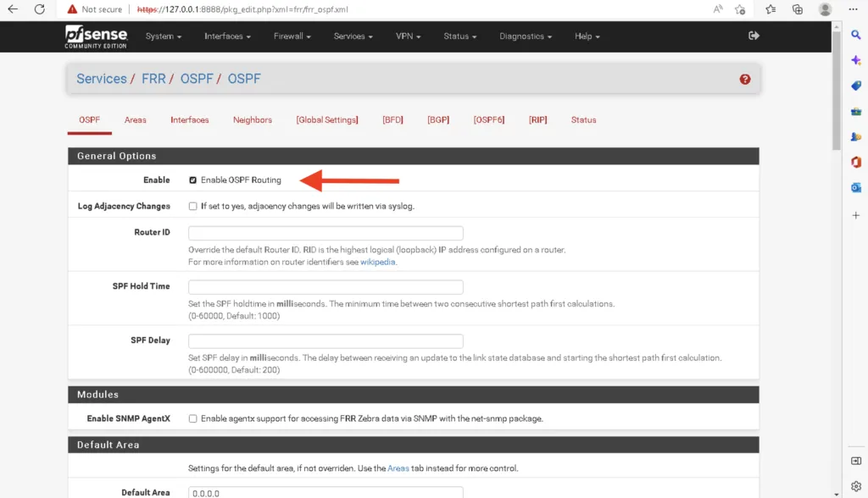Click the Office sidebar icon
The width and height of the screenshot is (868, 498).
coord(856,162)
